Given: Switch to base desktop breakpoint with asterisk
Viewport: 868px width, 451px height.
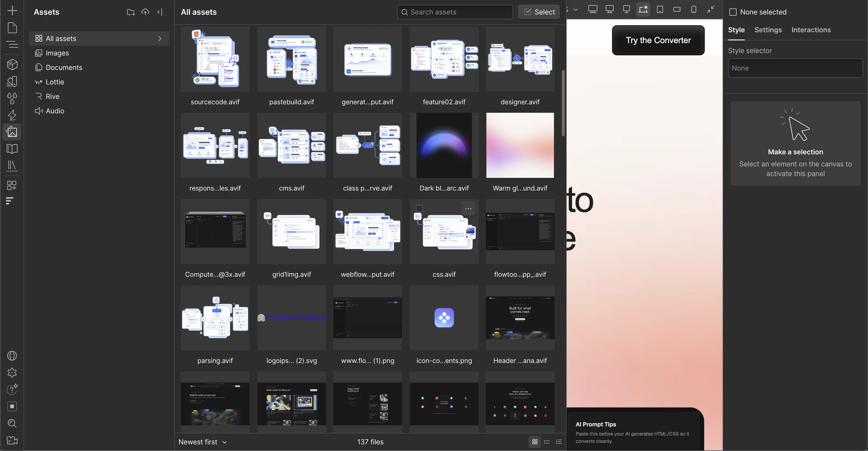Looking at the screenshot, I should click(643, 9).
